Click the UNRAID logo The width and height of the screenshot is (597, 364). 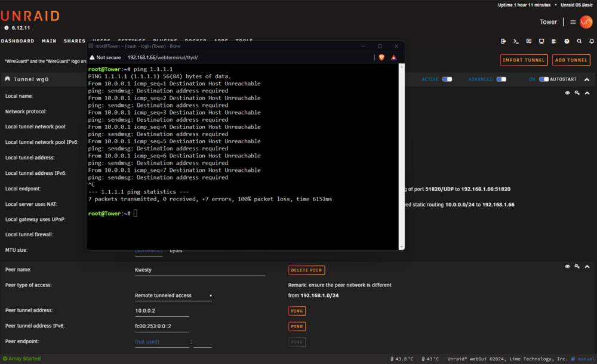[30, 16]
